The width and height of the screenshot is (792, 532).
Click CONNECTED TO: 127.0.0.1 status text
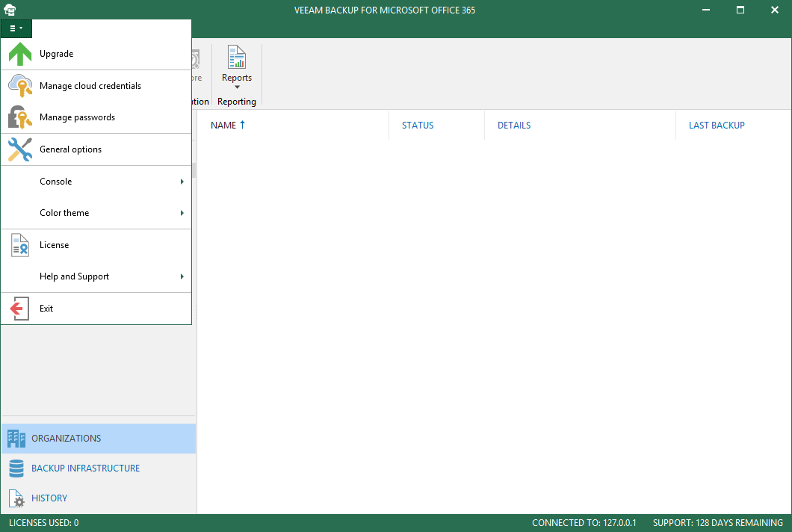click(x=584, y=523)
